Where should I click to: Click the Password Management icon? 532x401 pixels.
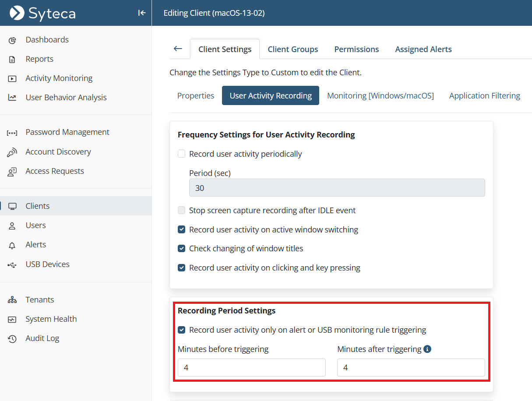pyautogui.click(x=12, y=133)
